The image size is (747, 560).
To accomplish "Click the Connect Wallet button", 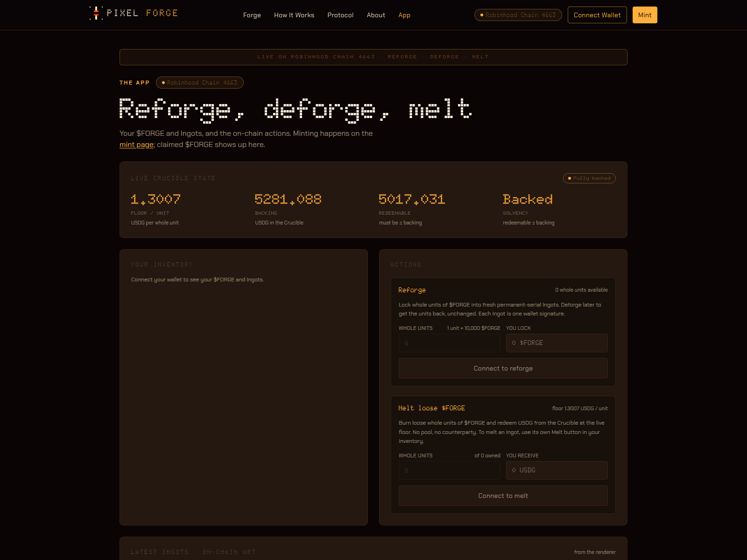I will (597, 15).
